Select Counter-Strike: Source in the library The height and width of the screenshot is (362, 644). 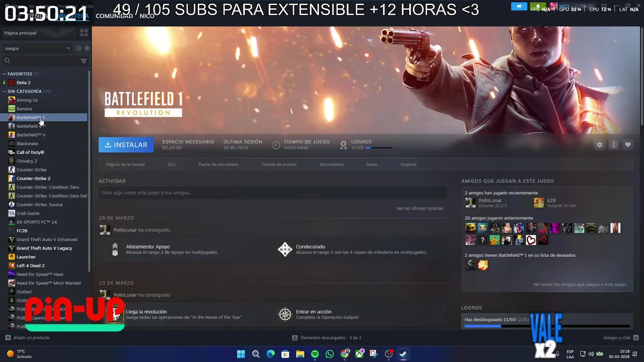coord(44,205)
